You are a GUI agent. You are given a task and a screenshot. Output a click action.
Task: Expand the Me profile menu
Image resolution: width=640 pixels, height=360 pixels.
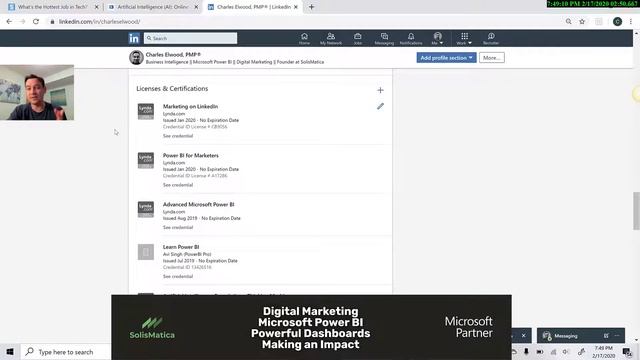[x=437, y=38]
